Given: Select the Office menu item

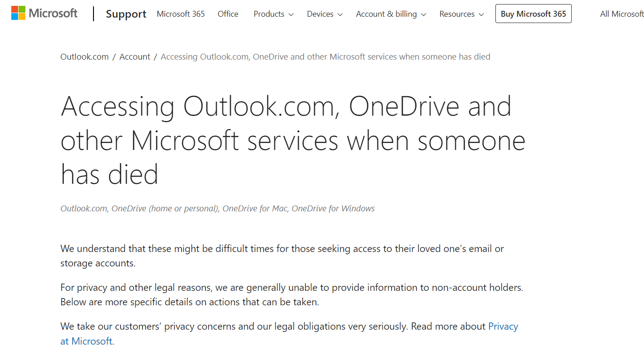Looking at the screenshot, I should [228, 14].
